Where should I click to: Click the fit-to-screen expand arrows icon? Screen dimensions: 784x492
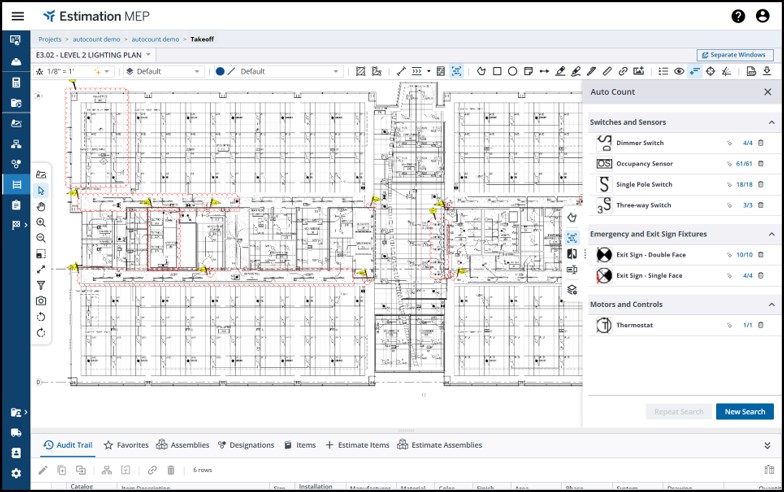(x=41, y=270)
